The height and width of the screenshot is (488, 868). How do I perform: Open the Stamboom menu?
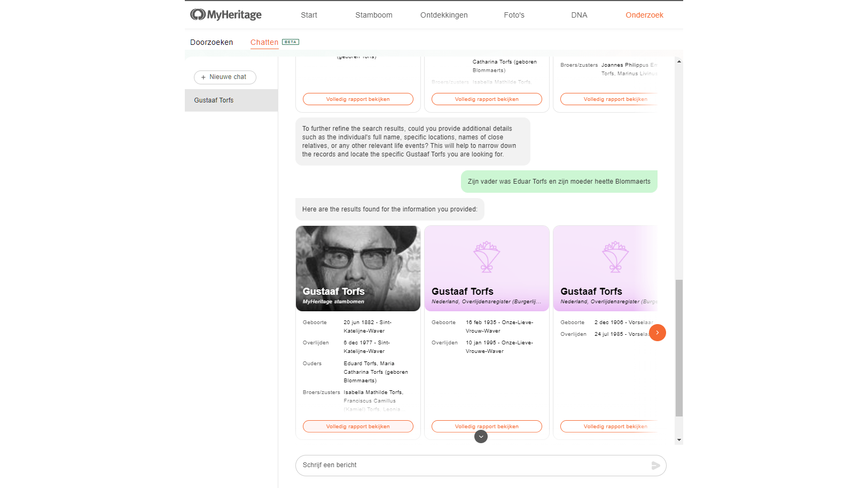click(x=374, y=15)
